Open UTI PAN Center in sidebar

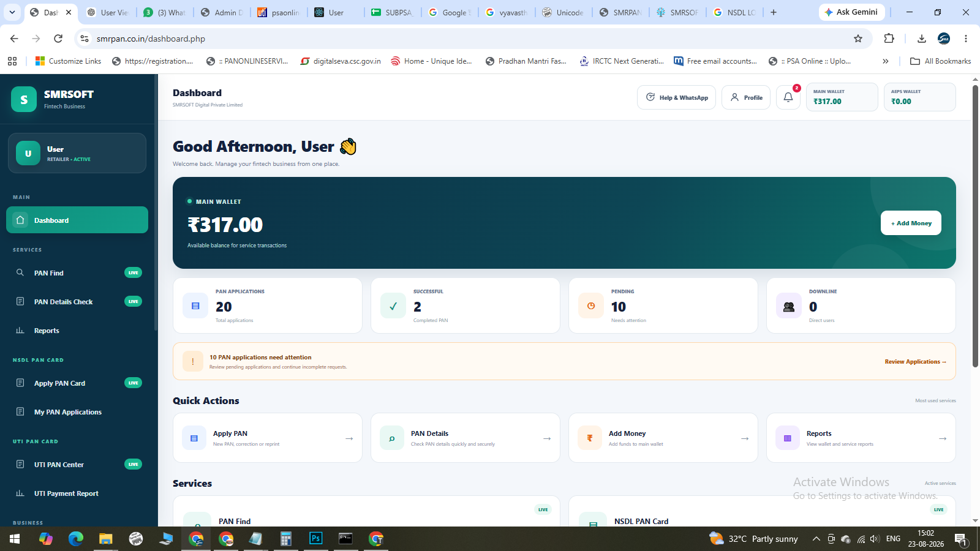click(77, 464)
